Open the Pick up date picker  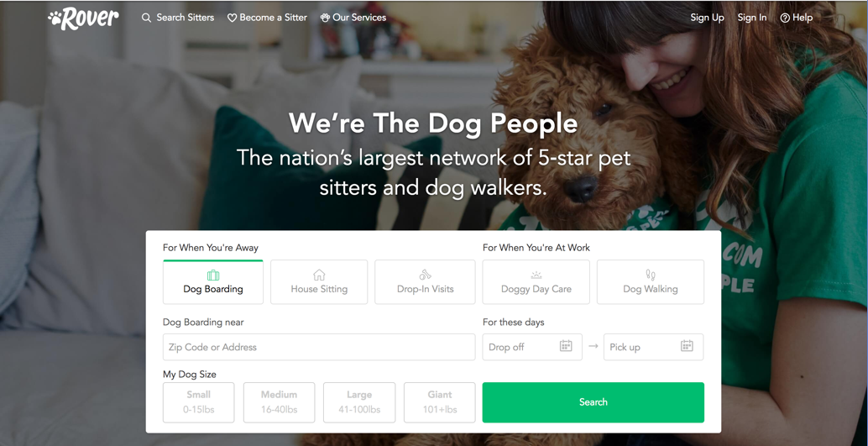(653, 347)
